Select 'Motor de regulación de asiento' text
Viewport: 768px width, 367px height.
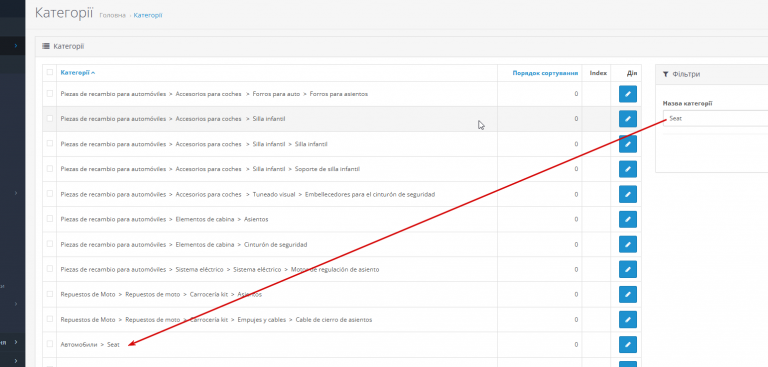(335, 269)
